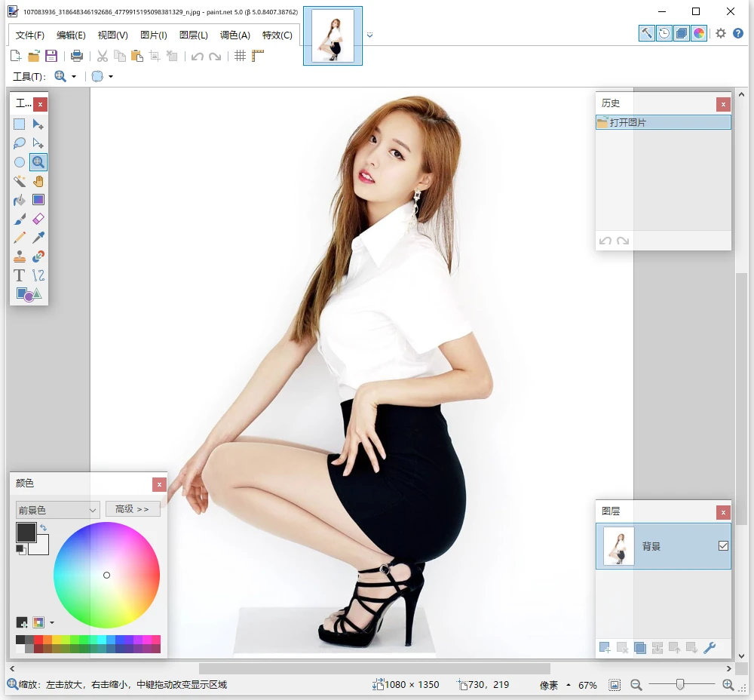Click the Save icon in toolbar
This screenshot has height=700, width=754.
pyautogui.click(x=51, y=56)
